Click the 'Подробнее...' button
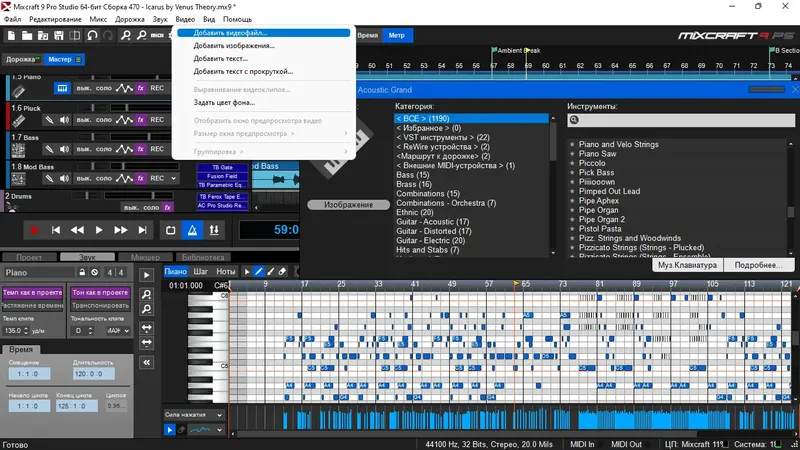Screen dimensions: 800x450 (758, 265)
